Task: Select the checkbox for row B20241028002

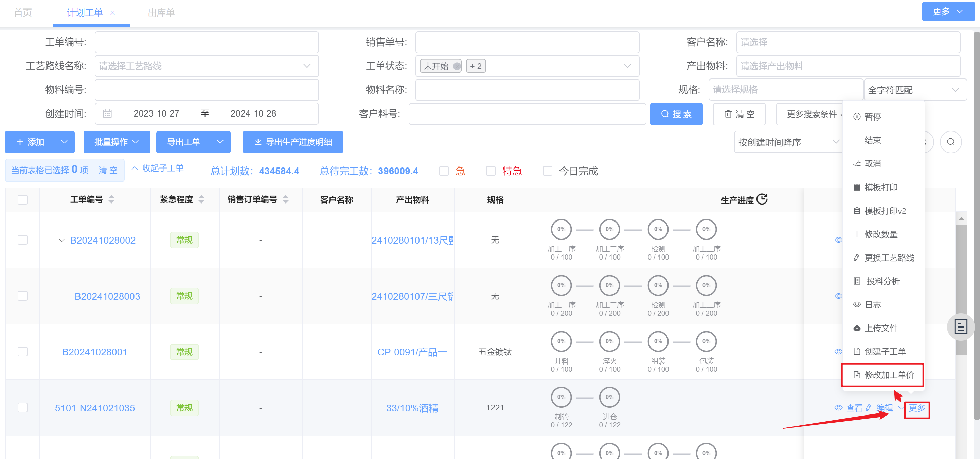Action: point(23,240)
